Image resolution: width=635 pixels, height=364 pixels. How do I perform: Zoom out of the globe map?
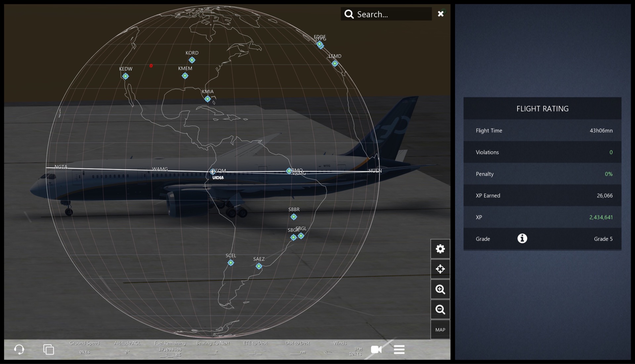tap(440, 309)
